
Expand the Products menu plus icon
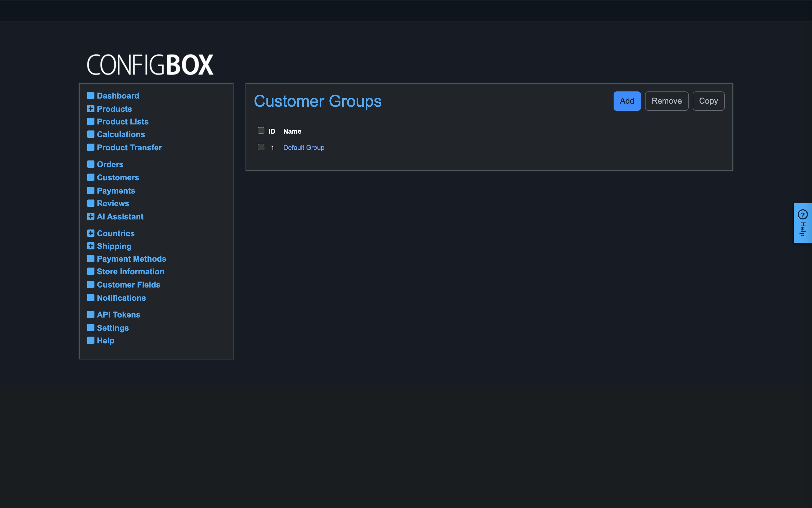[91, 108]
